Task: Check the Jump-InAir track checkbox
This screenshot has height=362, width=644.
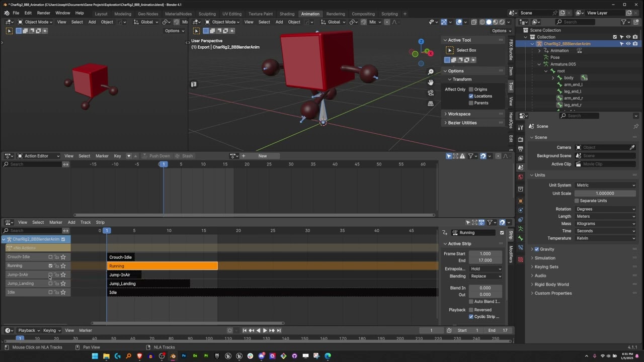Action: coord(50,275)
